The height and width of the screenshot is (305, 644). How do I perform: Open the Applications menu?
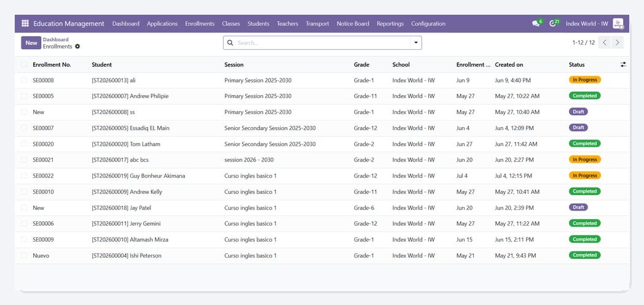coord(162,24)
